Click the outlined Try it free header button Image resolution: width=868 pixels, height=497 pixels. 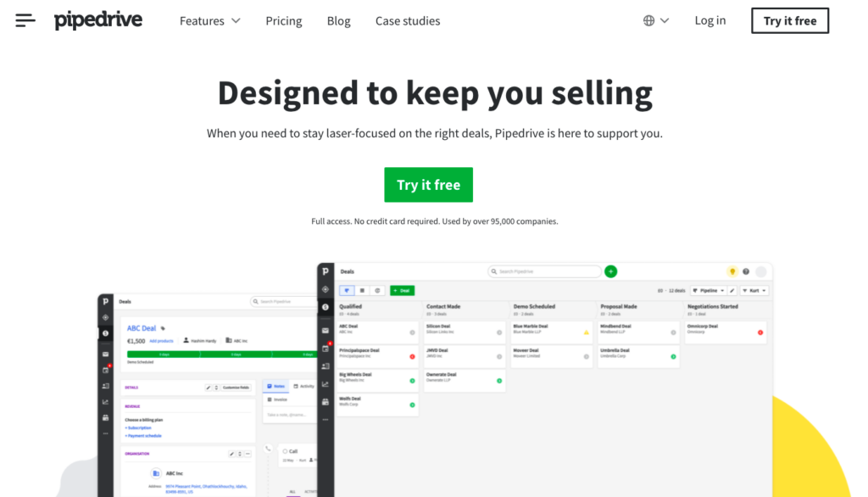point(789,20)
